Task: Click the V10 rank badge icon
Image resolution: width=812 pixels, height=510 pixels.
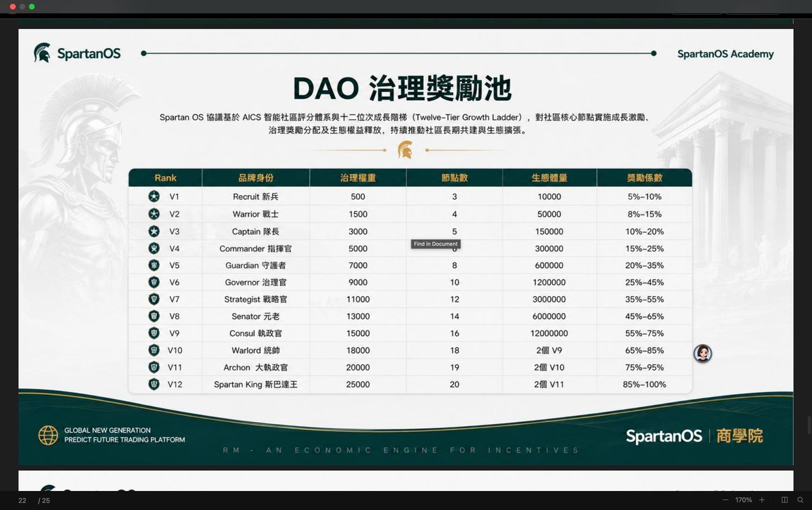Action: tap(154, 350)
